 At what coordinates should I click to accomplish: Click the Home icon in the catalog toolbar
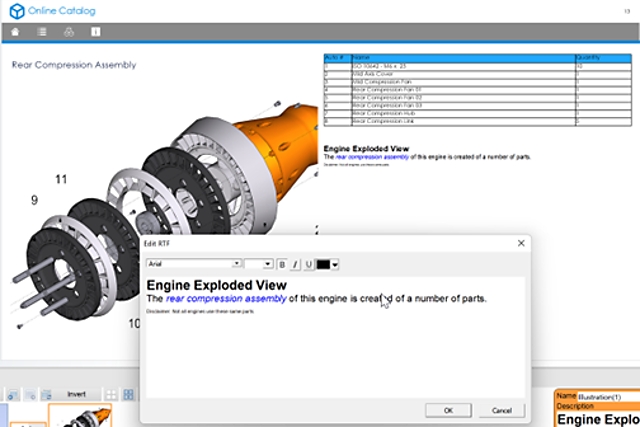(x=15, y=31)
